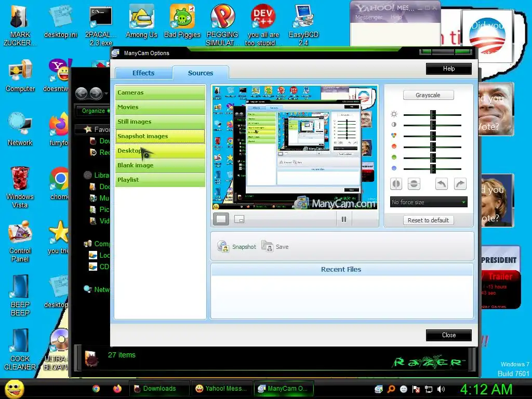This screenshot has width=532, height=399.
Task: Open EasyBCD 2.4 desktop icon
Action: pos(303,24)
